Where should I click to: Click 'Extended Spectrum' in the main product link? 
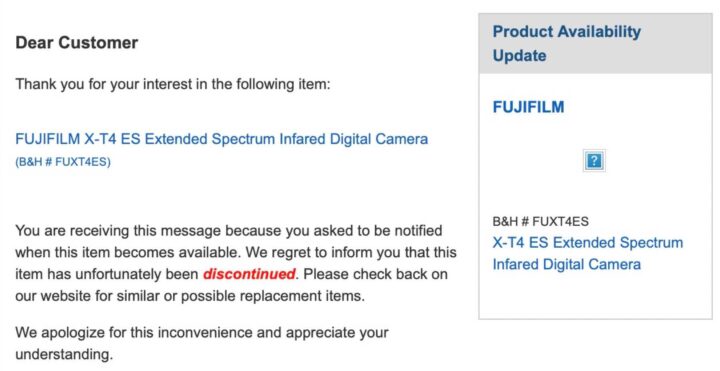[x=209, y=139]
